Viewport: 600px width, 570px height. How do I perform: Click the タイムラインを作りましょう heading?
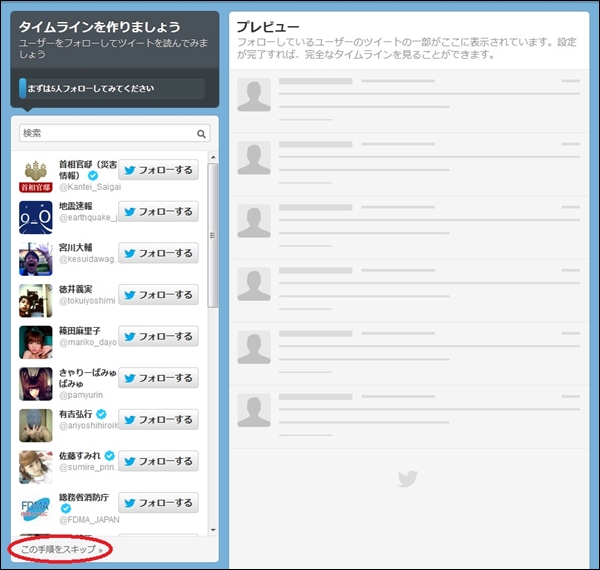point(99,27)
